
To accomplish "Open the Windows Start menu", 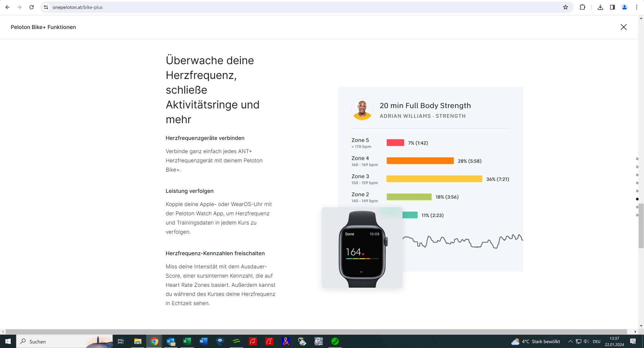I will click(8, 341).
